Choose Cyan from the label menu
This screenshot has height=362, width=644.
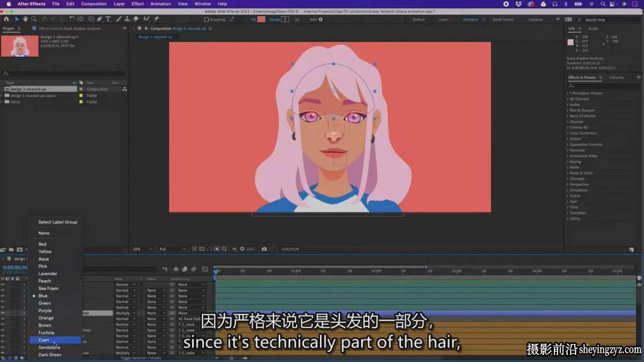coord(55,340)
